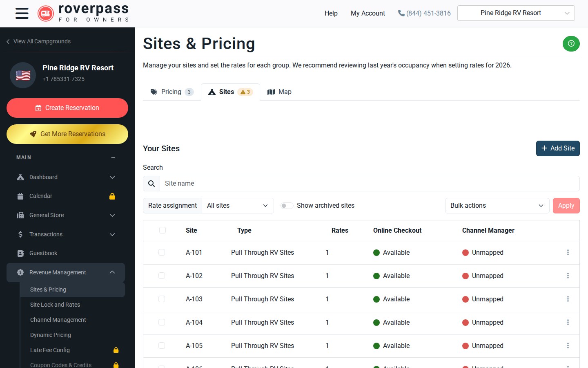Screen dimensions: 588x368
Task: Toggle the select-all sites checkbox
Action: [x=163, y=230]
